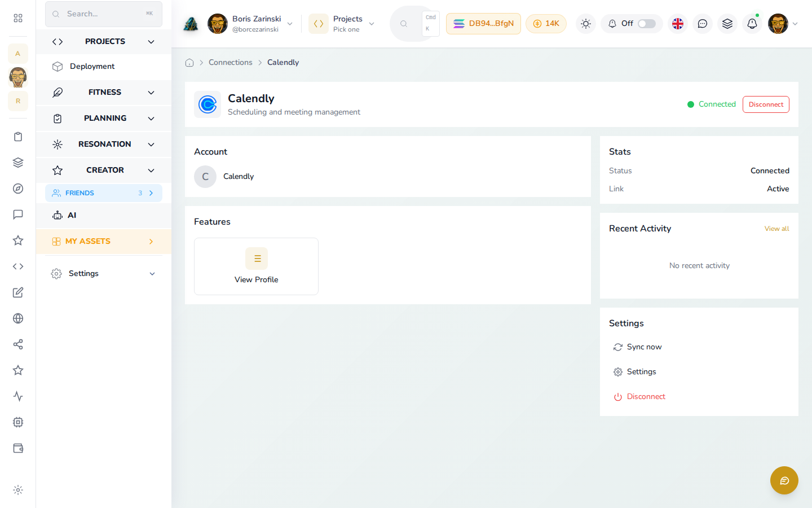The width and height of the screenshot is (812, 508).
Task: Open the chat bubble icon in left rail
Action: [18, 214]
